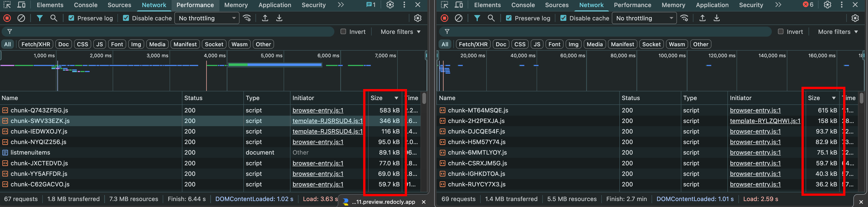Show more tabs chevron in left DevTools
This screenshot has width=868, height=207.
(341, 5)
